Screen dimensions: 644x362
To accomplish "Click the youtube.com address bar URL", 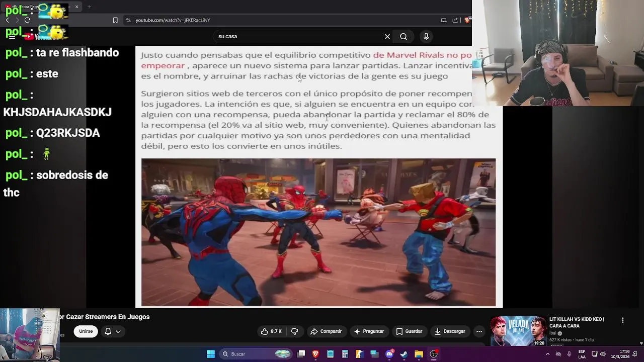I will [x=173, y=20].
